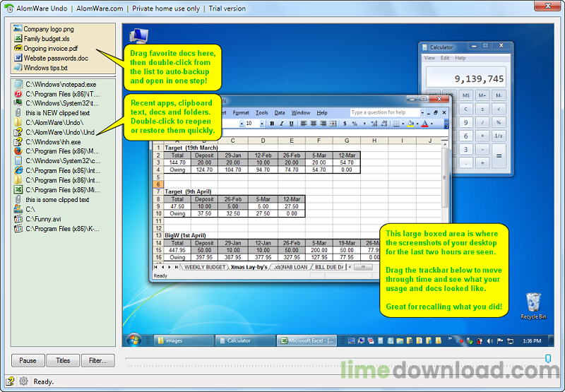Open the Filter... dialog button
The height and width of the screenshot is (392, 565).
pos(97,361)
